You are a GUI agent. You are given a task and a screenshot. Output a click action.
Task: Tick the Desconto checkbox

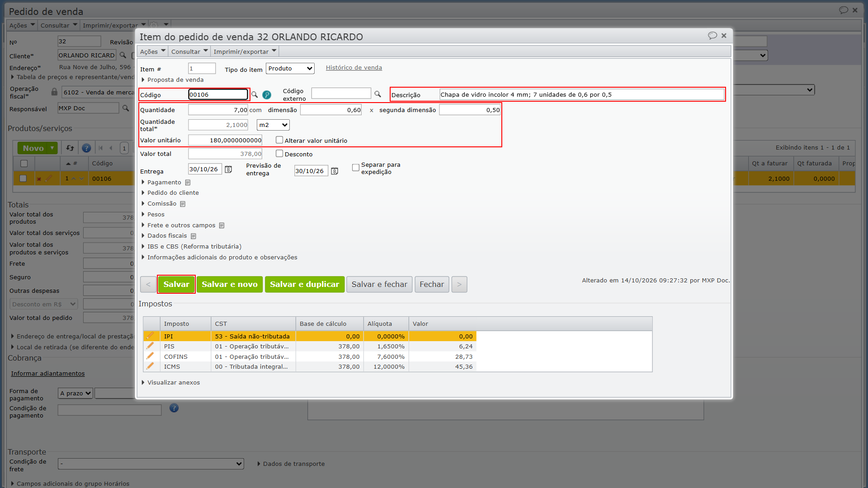click(x=279, y=154)
